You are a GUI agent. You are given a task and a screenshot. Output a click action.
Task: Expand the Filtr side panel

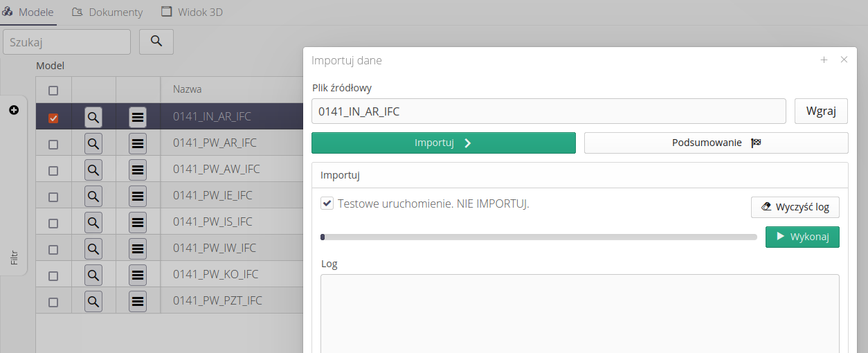click(14, 257)
